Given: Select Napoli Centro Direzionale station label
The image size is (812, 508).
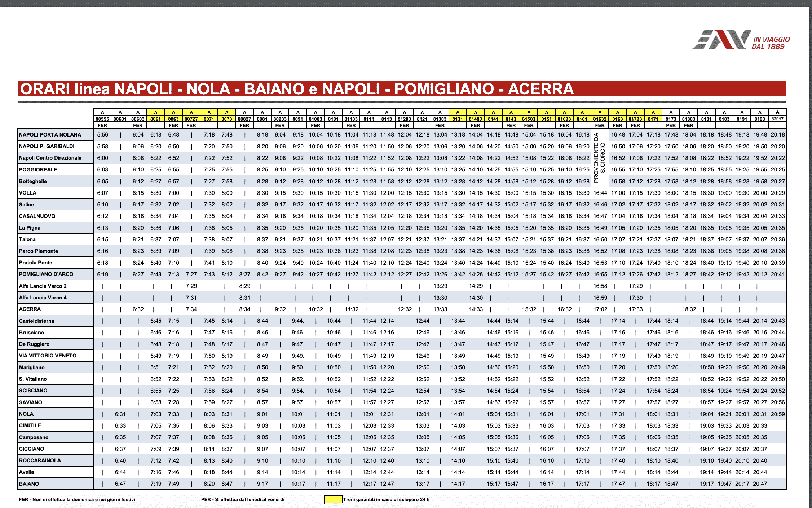Looking at the screenshot, I should (x=50, y=158).
